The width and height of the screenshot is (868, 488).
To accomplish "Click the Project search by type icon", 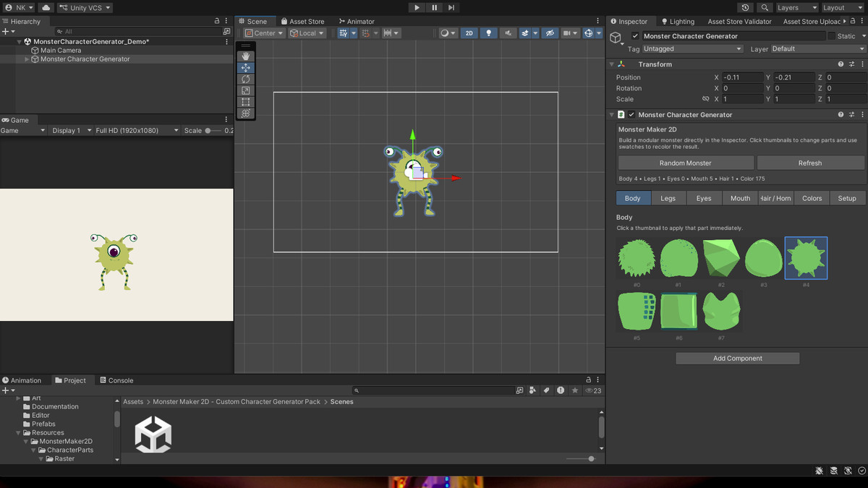I will point(533,390).
